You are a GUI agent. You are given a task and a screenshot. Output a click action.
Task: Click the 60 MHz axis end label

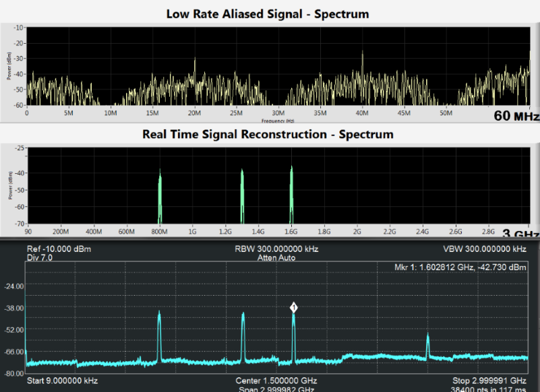pyautogui.click(x=516, y=116)
